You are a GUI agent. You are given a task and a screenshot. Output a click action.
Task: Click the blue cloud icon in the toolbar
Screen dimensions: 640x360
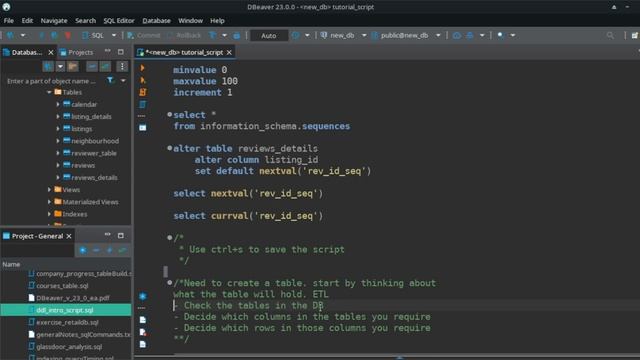tap(457, 36)
